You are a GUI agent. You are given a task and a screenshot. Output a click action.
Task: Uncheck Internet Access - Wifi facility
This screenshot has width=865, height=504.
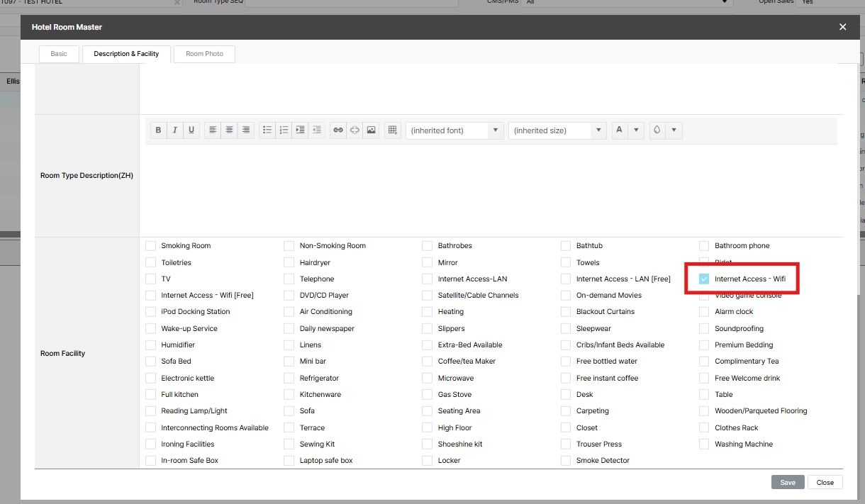704,279
